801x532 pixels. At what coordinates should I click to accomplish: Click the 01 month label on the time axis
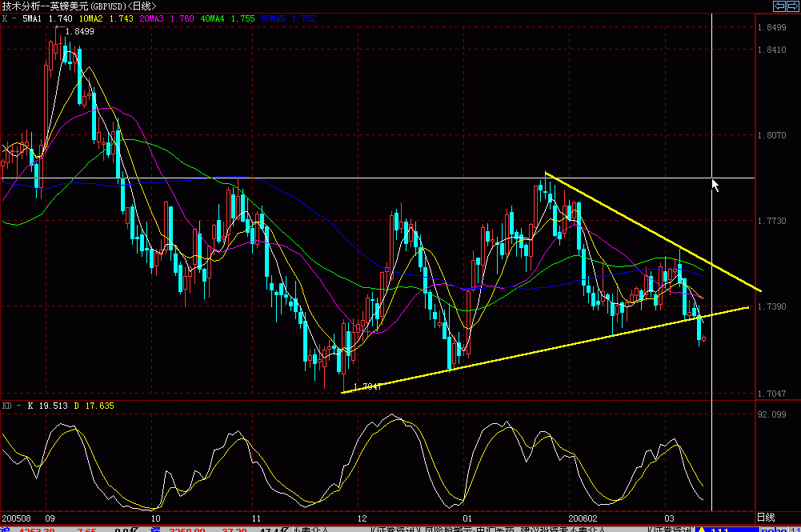pos(467,518)
